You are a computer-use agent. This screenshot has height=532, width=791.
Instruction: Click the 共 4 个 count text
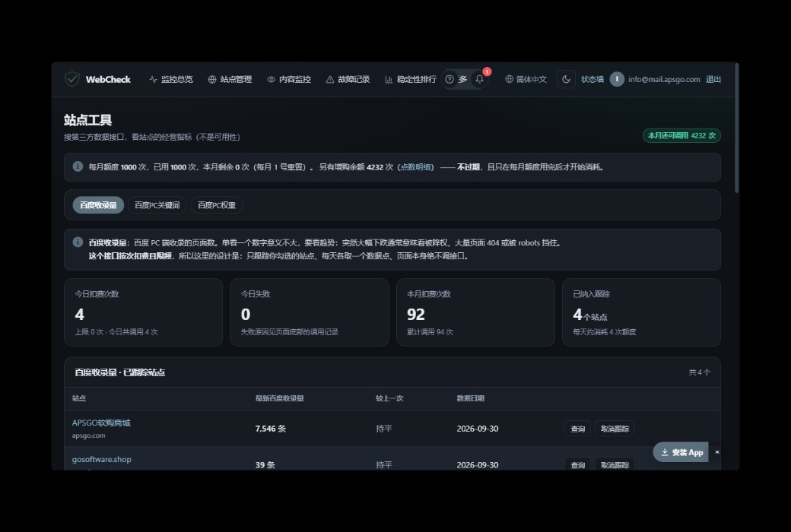700,372
